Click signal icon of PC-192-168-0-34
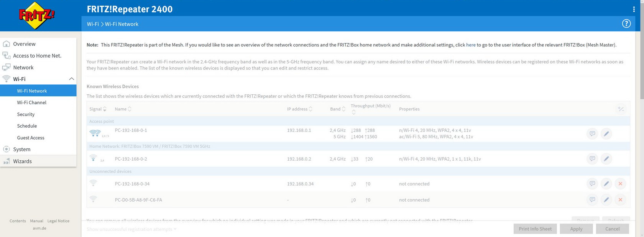 pyautogui.click(x=93, y=183)
